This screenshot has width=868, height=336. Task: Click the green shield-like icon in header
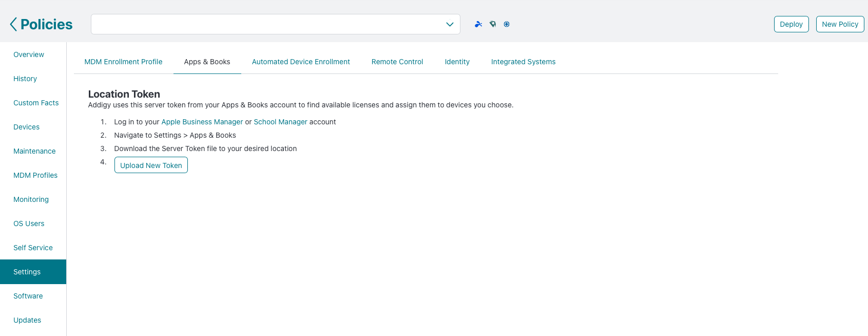pos(493,24)
